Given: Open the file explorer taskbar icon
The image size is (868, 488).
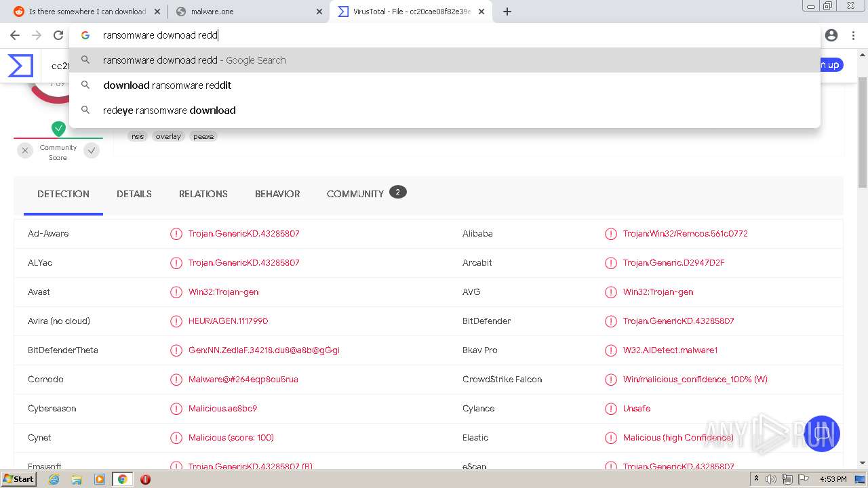Looking at the screenshot, I should tap(77, 479).
